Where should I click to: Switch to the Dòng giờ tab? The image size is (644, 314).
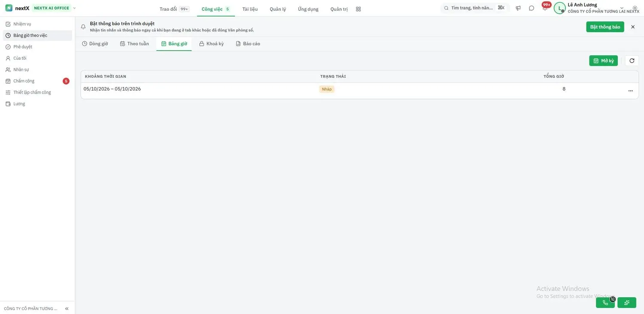tap(95, 44)
